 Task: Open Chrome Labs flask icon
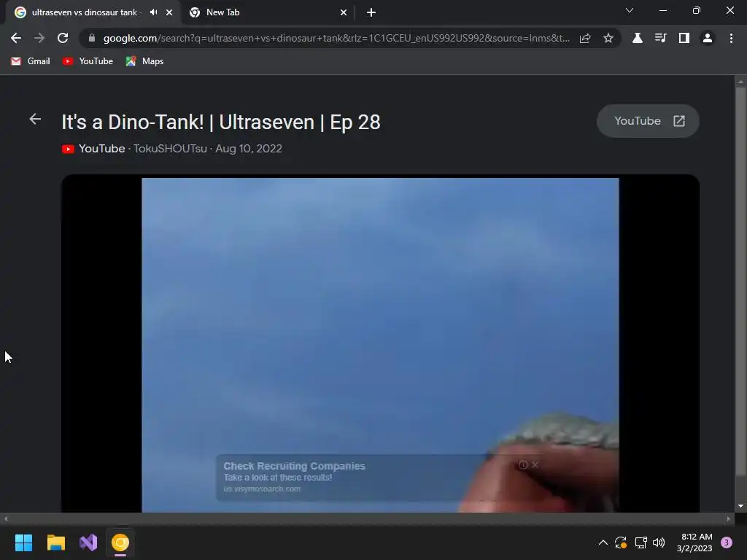[638, 38]
